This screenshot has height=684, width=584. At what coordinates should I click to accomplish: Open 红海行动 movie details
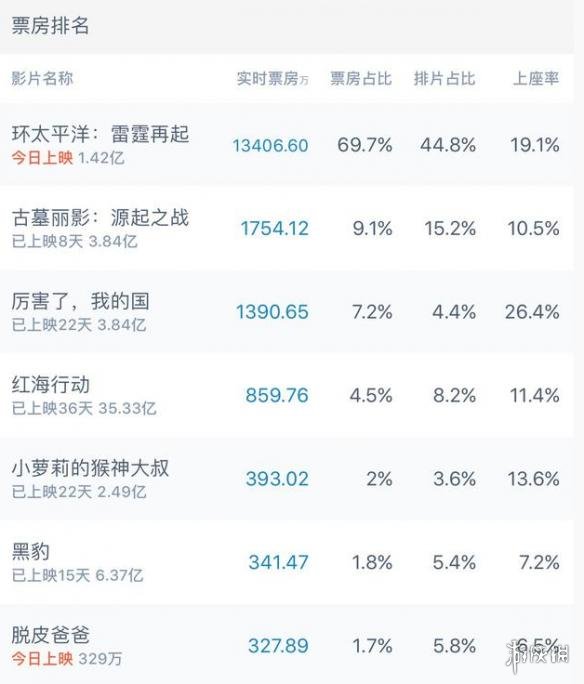click(287, 395)
